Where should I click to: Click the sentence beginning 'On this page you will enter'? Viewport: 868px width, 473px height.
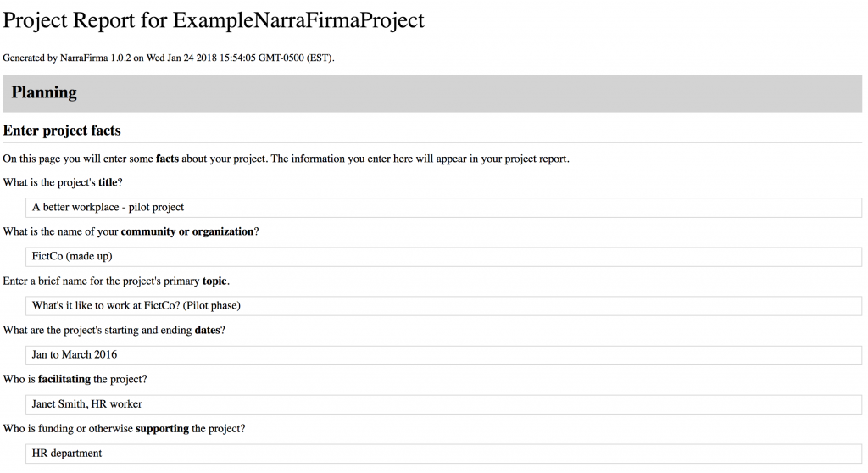(286, 159)
